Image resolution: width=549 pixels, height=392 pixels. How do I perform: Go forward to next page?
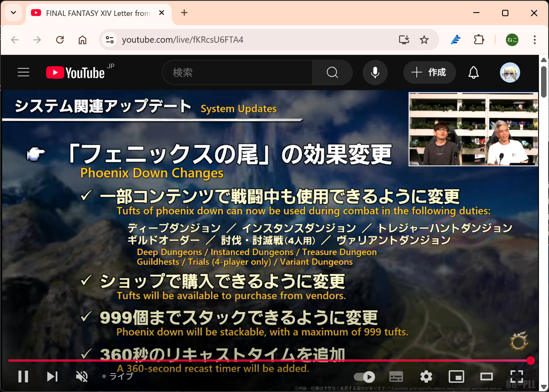click(37, 40)
